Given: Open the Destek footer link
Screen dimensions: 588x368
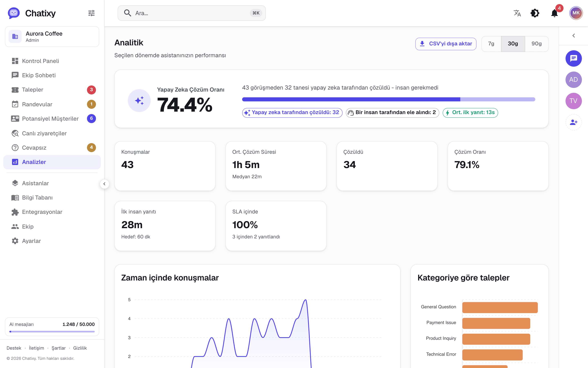Looking at the screenshot, I should pyautogui.click(x=14, y=348).
